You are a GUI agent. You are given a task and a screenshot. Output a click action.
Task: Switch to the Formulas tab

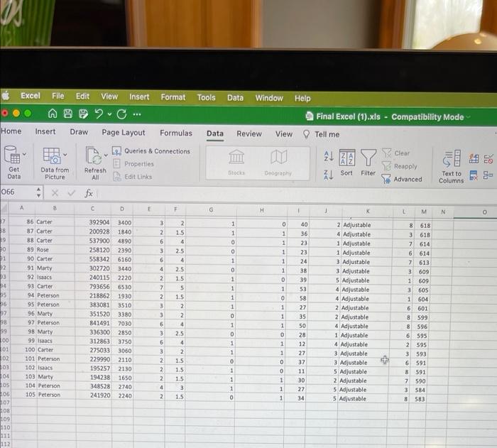(176, 133)
